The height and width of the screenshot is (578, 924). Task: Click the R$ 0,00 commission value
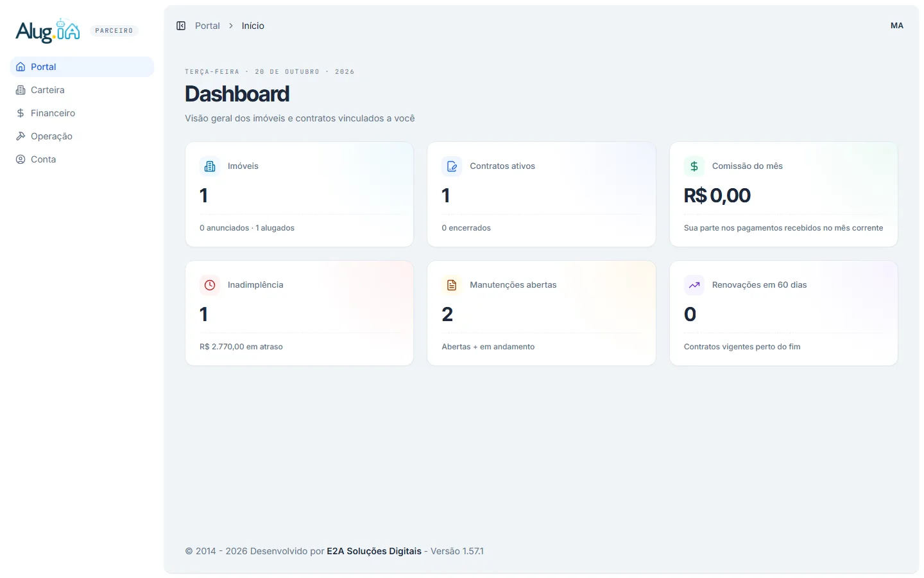click(x=717, y=195)
